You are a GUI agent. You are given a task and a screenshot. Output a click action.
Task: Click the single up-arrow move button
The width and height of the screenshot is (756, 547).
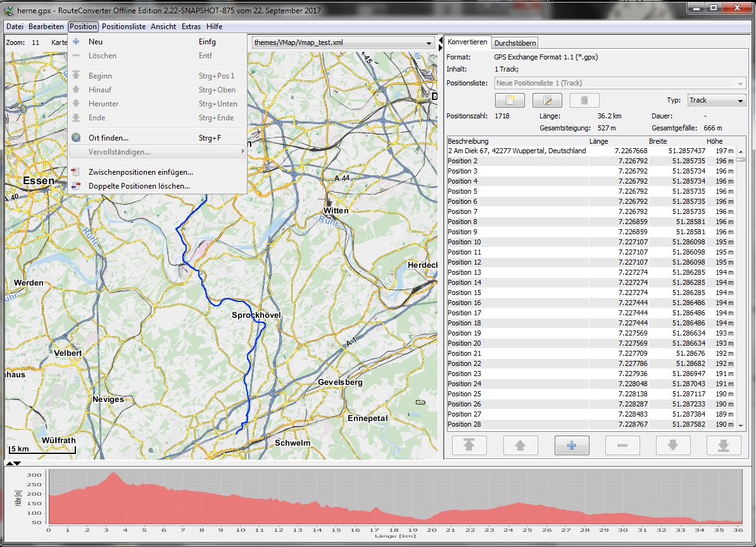point(520,445)
